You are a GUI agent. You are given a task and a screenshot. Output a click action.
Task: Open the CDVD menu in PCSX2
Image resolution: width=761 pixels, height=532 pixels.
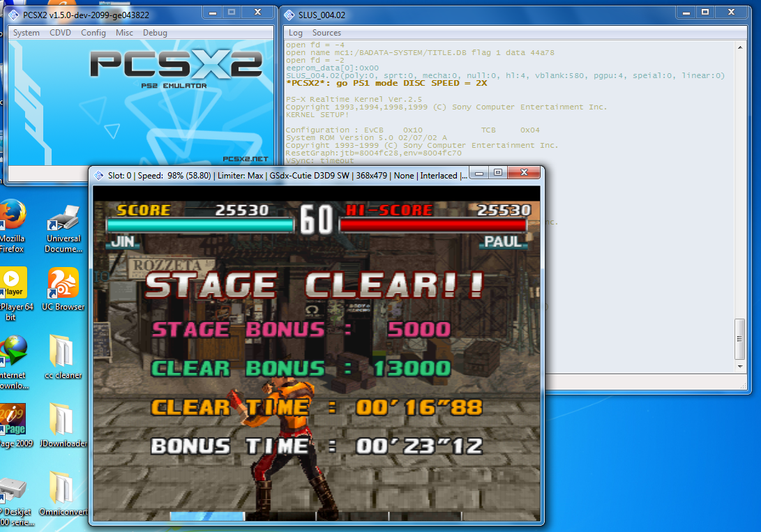60,33
